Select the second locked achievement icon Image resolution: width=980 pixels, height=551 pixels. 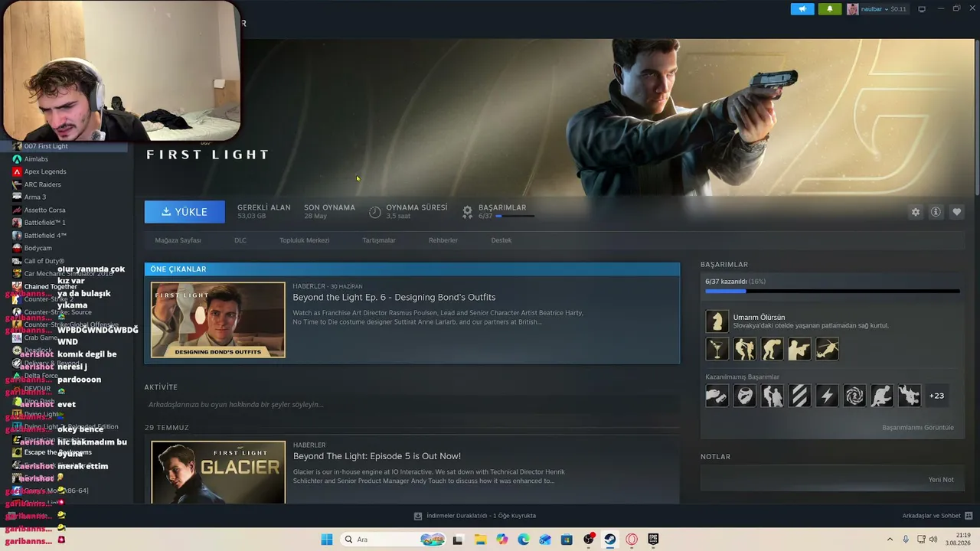click(x=745, y=396)
